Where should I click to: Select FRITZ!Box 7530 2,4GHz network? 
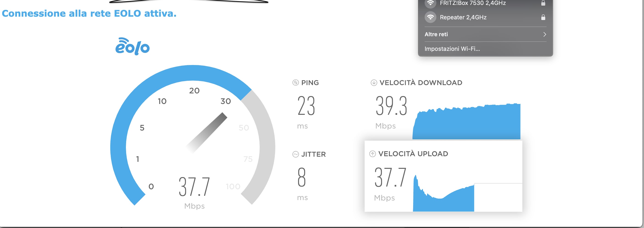pos(485,3)
